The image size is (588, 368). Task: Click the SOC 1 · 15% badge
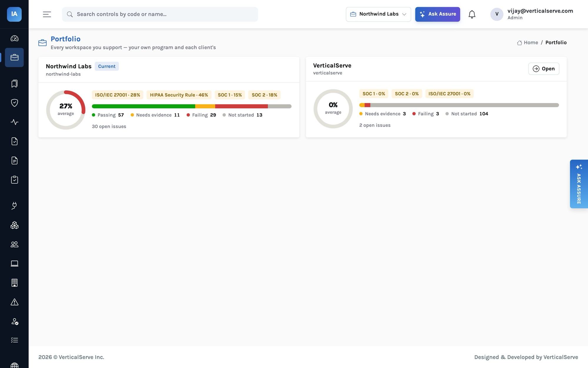point(230,95)
